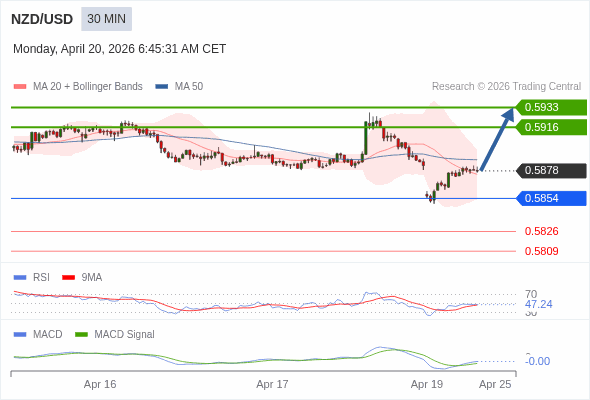Click the MA 50 blue legend swatch
The width and height of the screenshot is (590, 400).
tap(161, 87)
